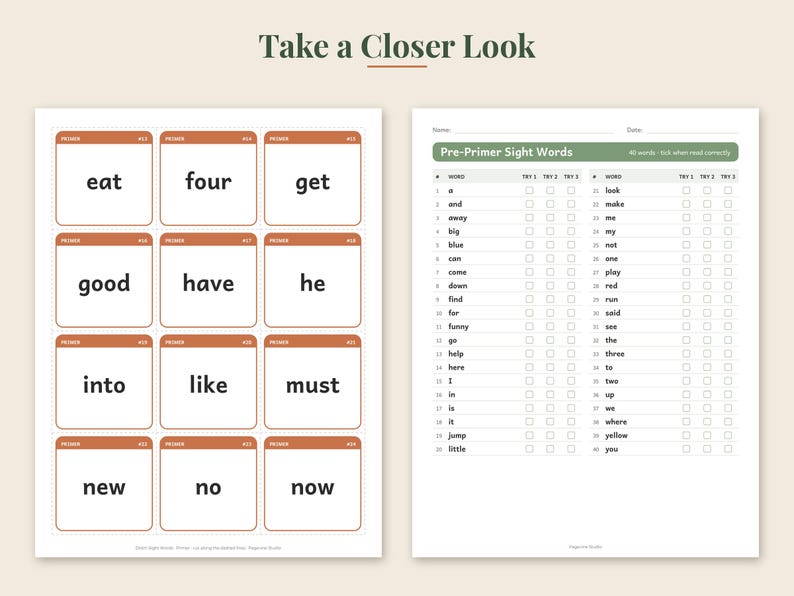Click the Date line on the worksheet
The image size is (794, 596).
tap(692, 132)
